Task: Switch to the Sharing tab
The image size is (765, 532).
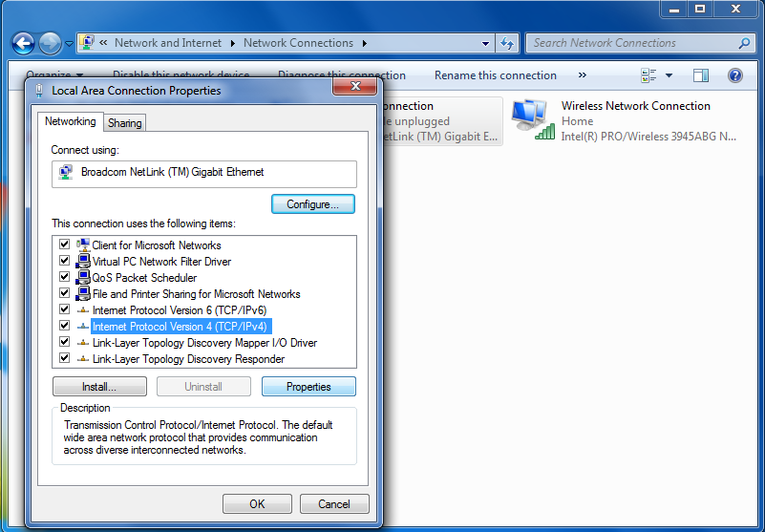Action: pyautogui.click(x=125, y=123)
